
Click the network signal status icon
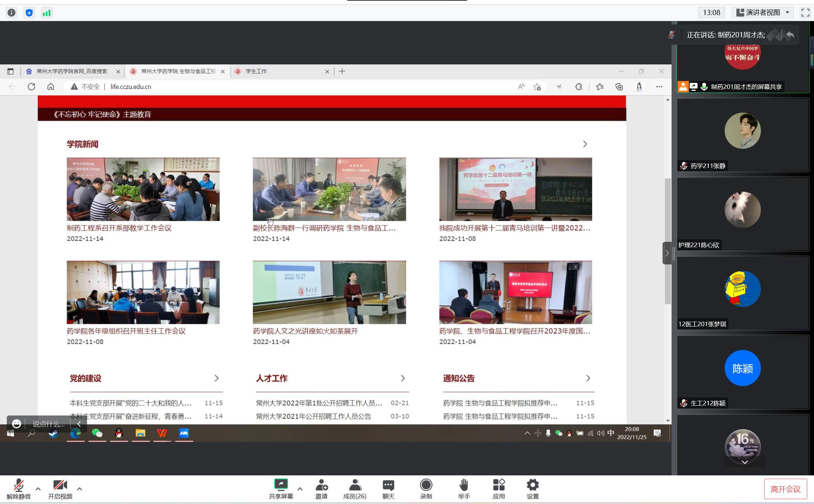pyautogui.click(x=47, y=13)
